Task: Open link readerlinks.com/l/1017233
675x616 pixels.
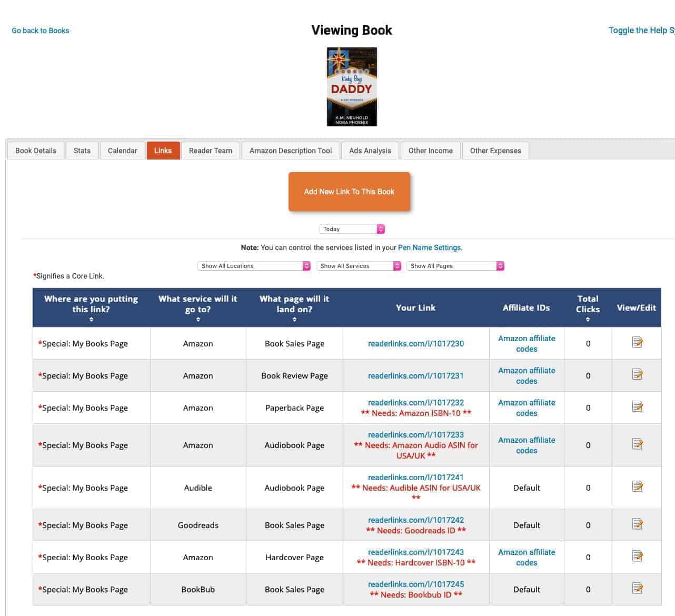Action: pos(416,435)
